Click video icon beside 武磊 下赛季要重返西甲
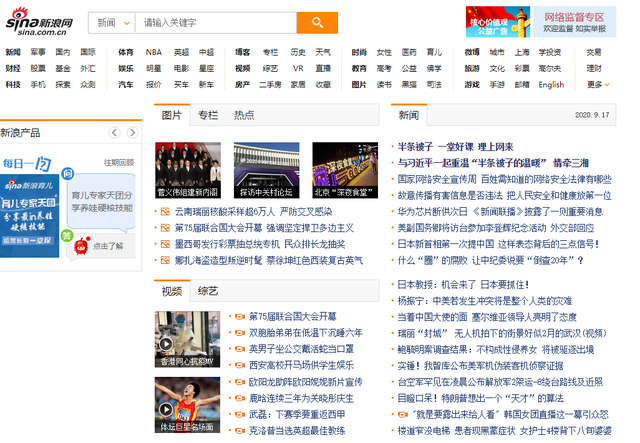The image size is (640, 443). [x=240, y=414]
